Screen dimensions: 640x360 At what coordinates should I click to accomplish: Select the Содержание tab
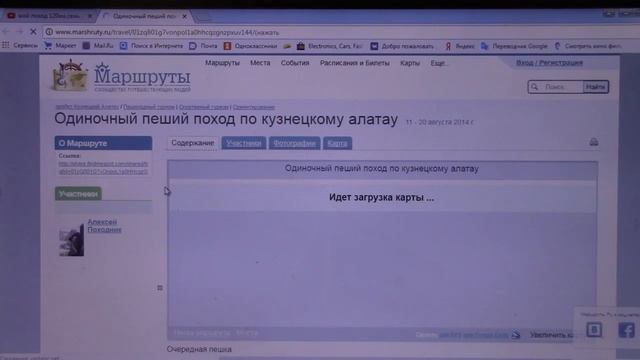click(193, 143)
